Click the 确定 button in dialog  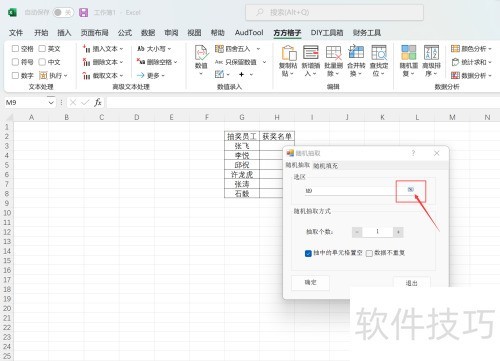pos(310,283)
